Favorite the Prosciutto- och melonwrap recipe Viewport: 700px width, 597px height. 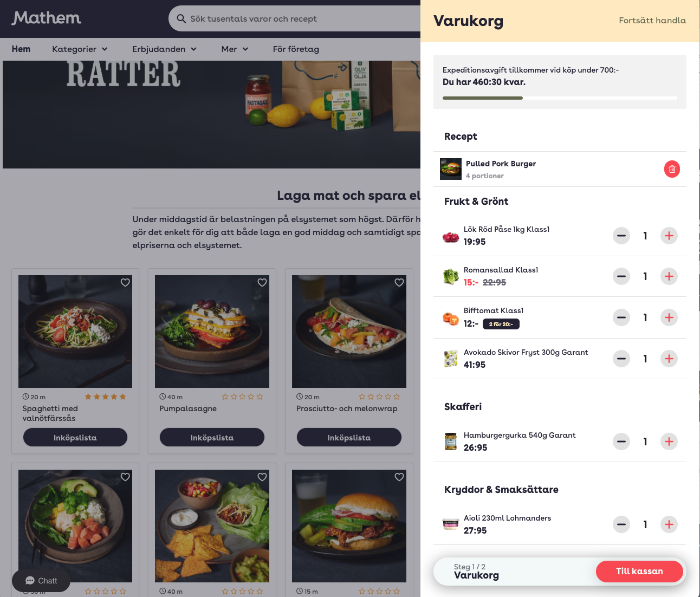(x=399, y=282)
